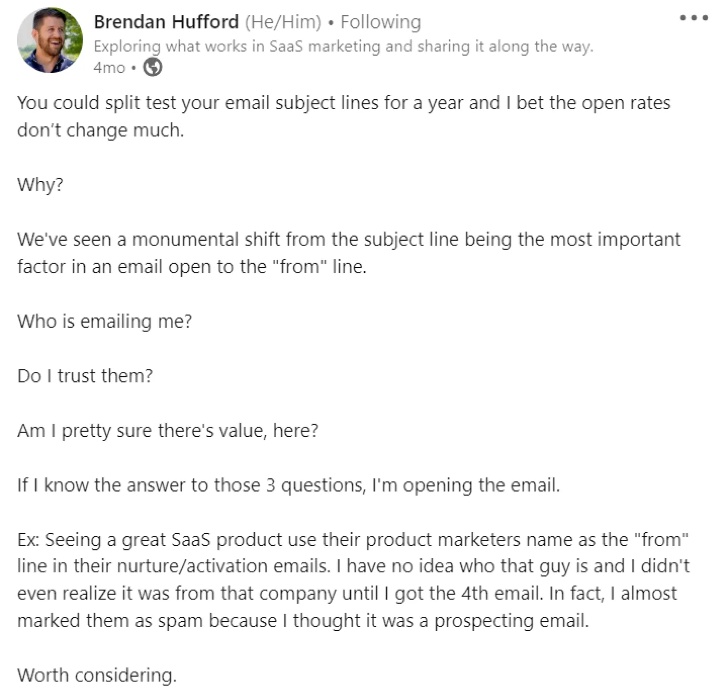Click the Following status label
The height and width of the screenshot is (700, 728).
[x=381, y=22]
